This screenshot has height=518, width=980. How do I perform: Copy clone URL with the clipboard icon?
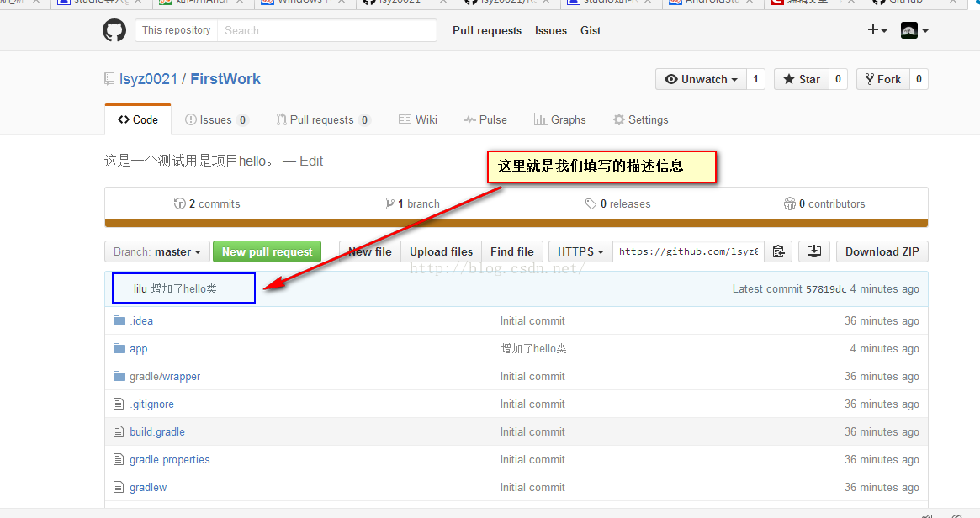click(778, 251)
